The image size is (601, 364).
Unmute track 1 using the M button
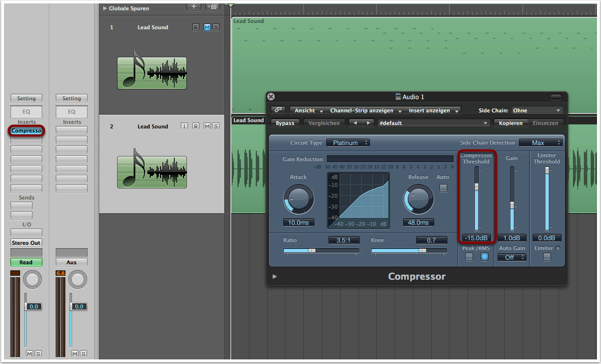click(207, 28)
